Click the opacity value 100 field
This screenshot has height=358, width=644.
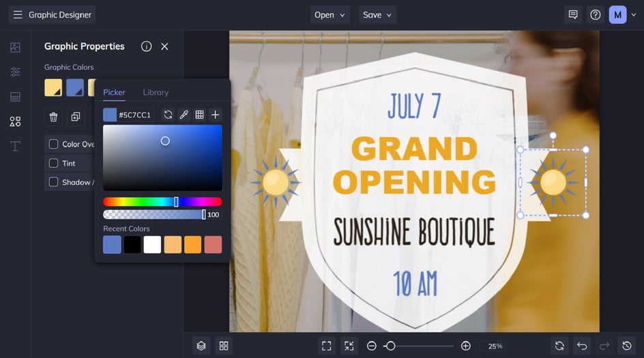(x=214, y=215)
